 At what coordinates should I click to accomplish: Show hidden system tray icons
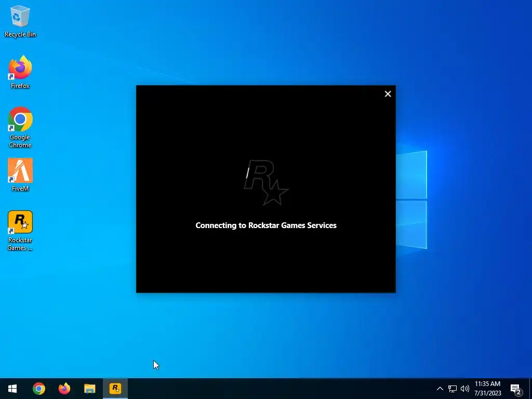(x=440, y=389)
